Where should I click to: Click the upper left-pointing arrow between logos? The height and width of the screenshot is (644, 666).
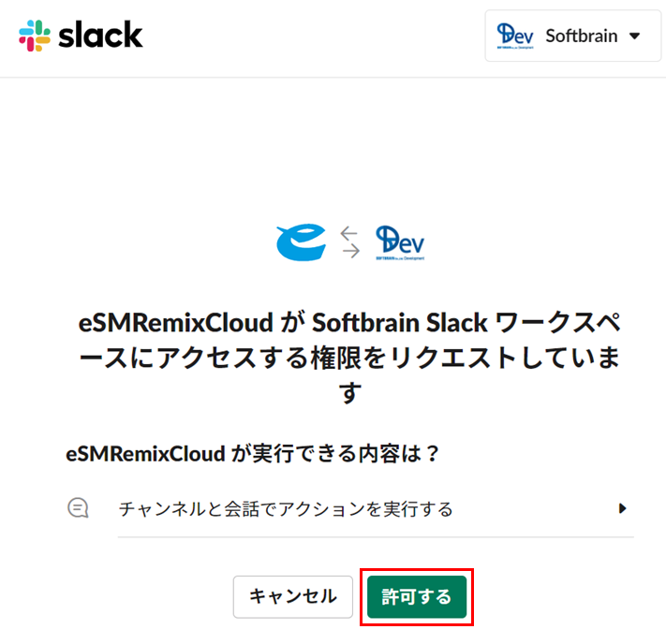[x=348, y=233]
